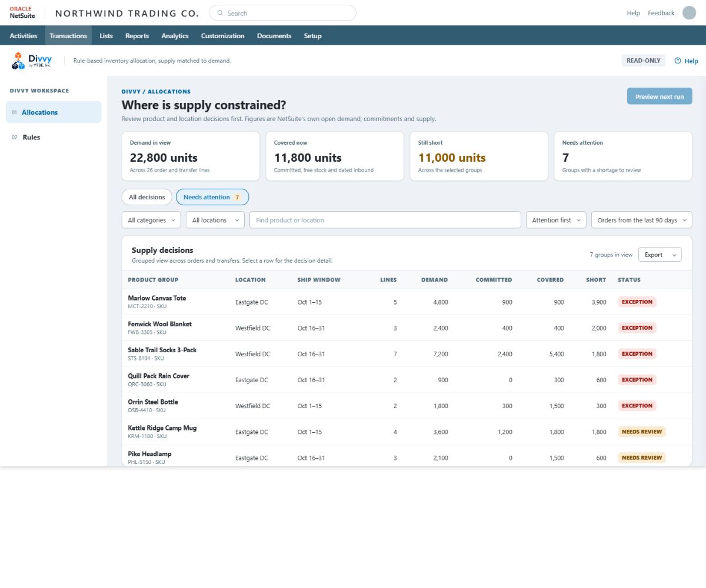Image resolution: width=706 pixels, height=588 pixels.
Task: Click the search magnifier icon
Action: [x=220, y=13]
